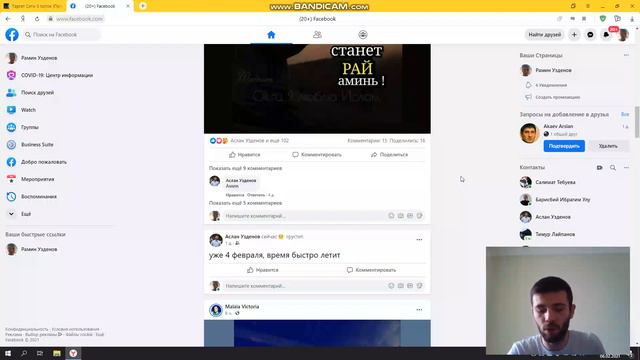This screenshot has width=640, height=360.
Task: Open COVID-19 information center
Action: tap(57, 75)
